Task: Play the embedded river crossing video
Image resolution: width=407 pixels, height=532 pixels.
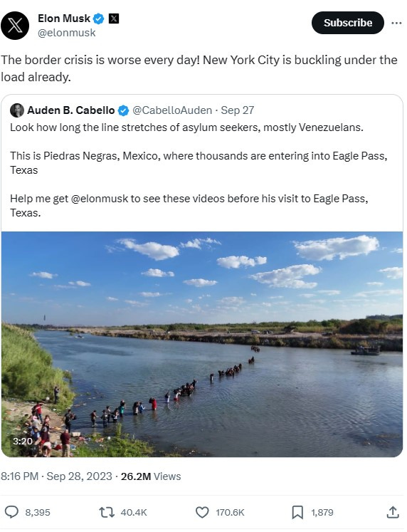Action: [202, 345]
